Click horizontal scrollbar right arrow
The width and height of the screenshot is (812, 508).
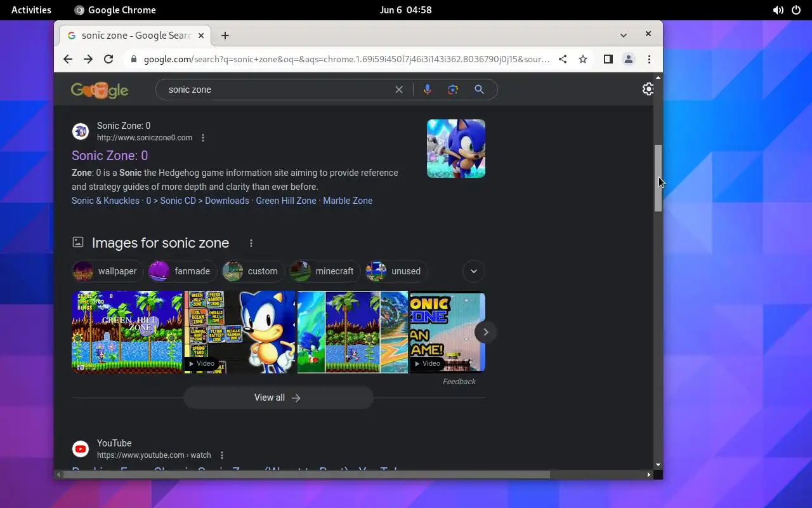[649, 474]
